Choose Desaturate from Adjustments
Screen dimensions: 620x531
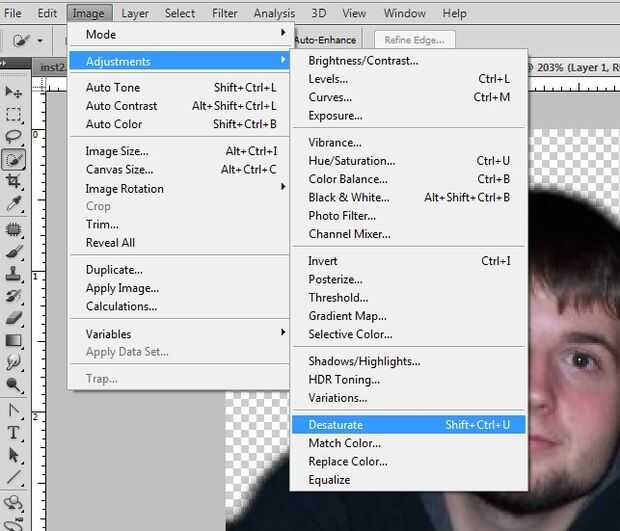tap(408, 425)
